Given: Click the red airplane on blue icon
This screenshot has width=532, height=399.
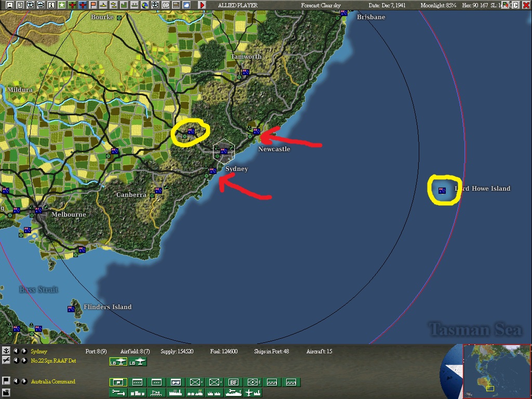Looking at the screenshot, I should pyautogui.click(x=83, y=5).
